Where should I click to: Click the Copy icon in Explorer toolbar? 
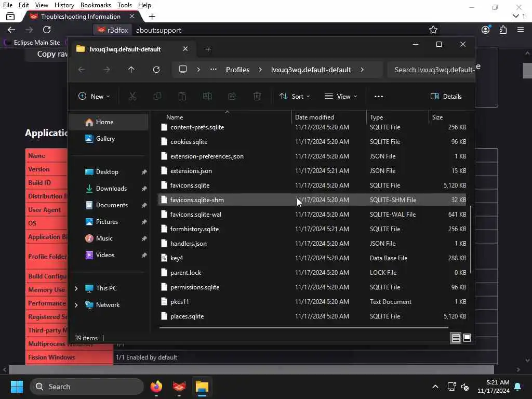coord(157,96)
